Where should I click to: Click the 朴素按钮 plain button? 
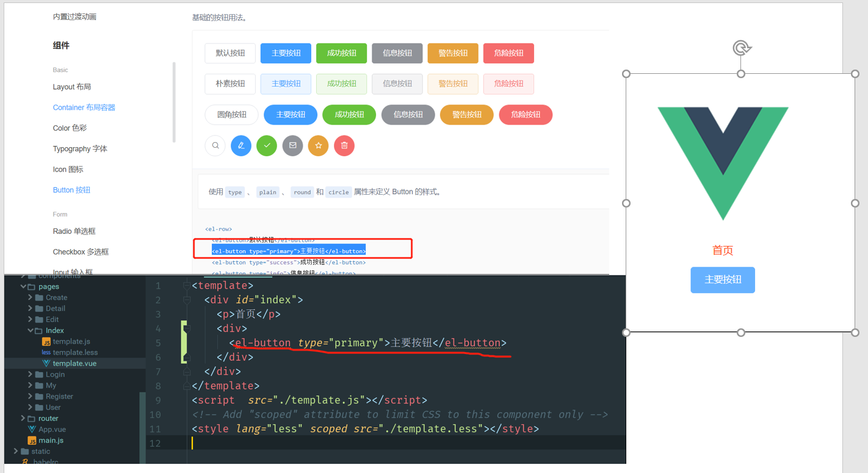[230, 84]
